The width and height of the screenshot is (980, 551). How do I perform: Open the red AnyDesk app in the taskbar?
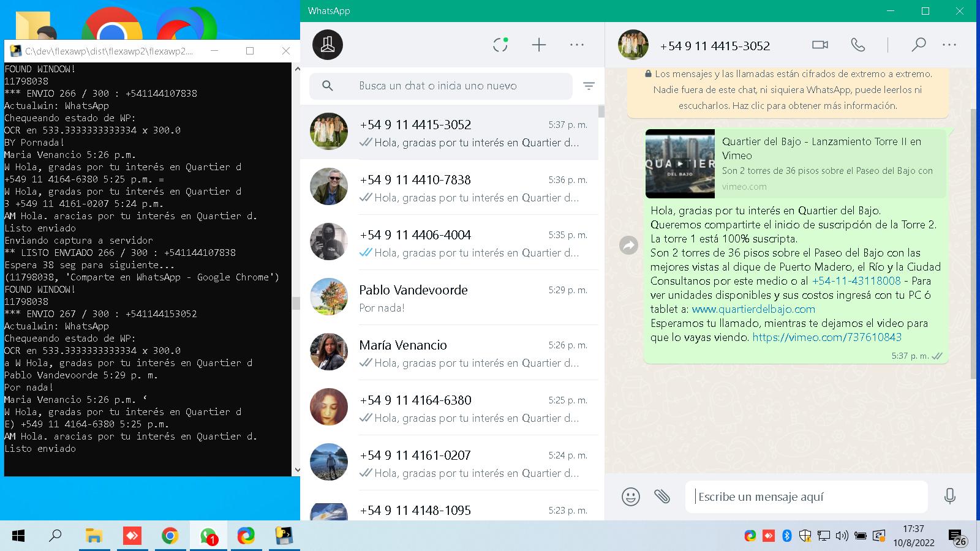132,536
